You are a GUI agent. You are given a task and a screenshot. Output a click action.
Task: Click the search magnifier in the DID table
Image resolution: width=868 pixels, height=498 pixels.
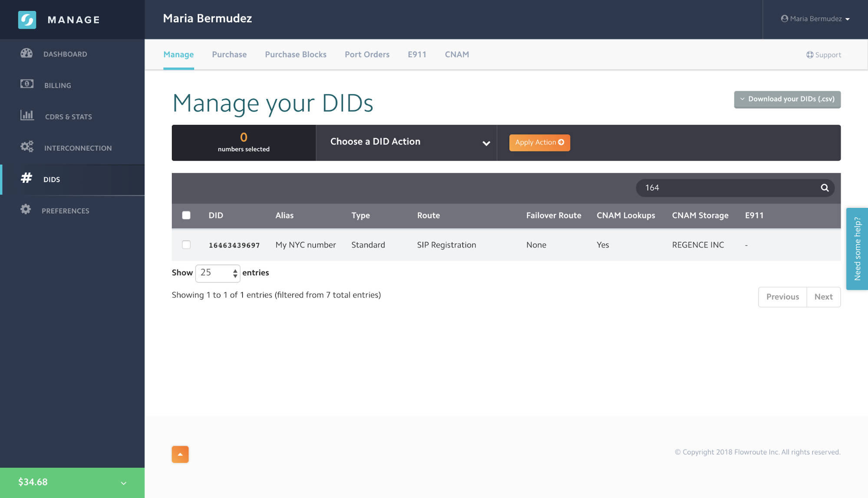tap(824, 188)
